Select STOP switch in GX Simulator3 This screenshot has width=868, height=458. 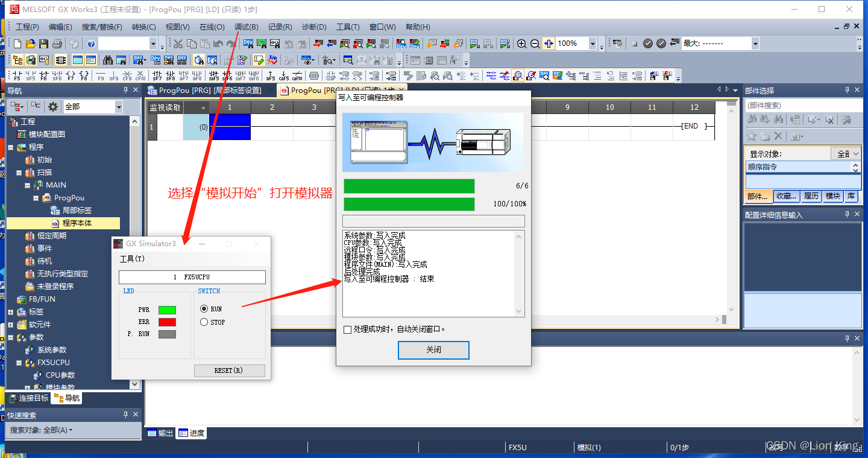[x=204, y=322]
